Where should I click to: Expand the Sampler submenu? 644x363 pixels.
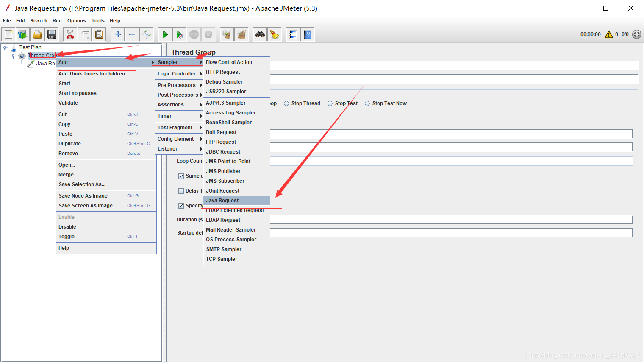pyautogui.click(x=179, y=62)
